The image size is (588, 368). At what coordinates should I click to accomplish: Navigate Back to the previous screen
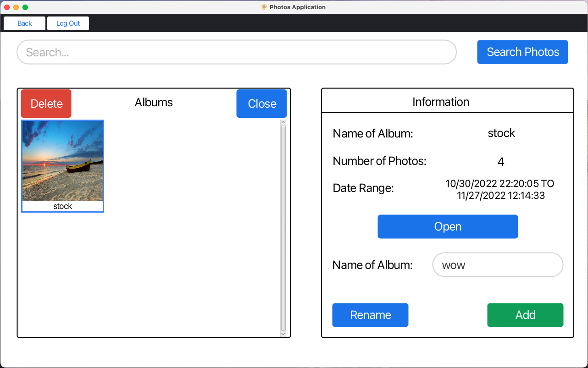(24, 23)
